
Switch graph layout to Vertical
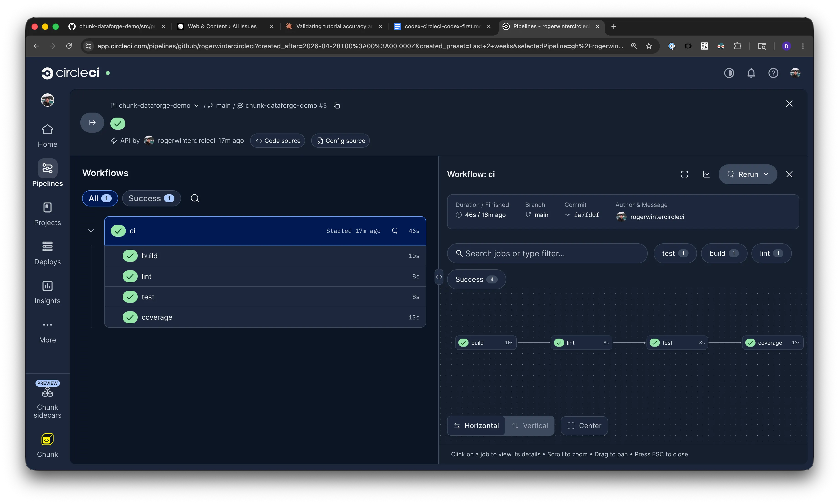pyautogui.click(x=530, y=426)
